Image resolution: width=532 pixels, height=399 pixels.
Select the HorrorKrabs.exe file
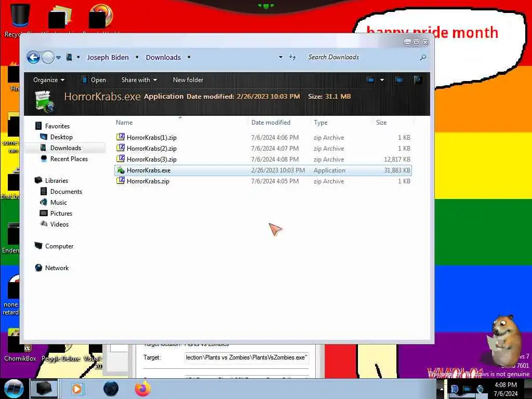[263, 170]
